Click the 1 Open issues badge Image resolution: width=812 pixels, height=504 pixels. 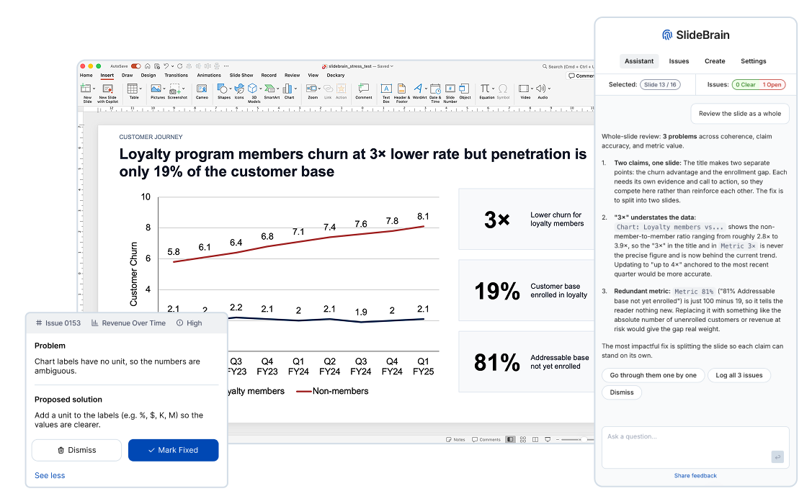coord(772,84)
